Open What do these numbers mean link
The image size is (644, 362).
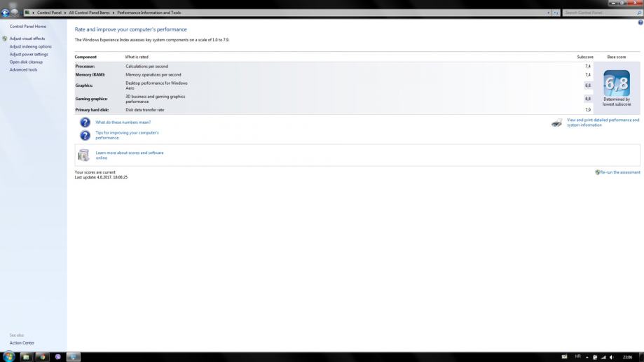click(x=123, y=123)
